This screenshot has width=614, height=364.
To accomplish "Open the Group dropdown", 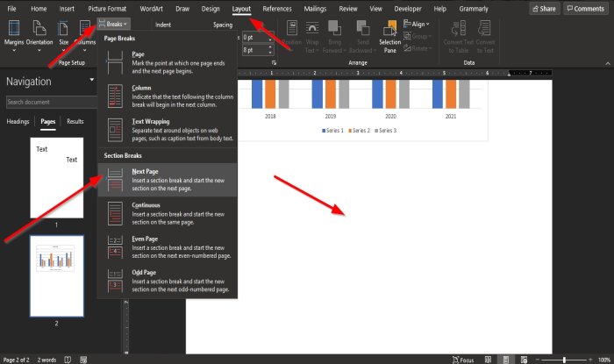I will 418,37.
